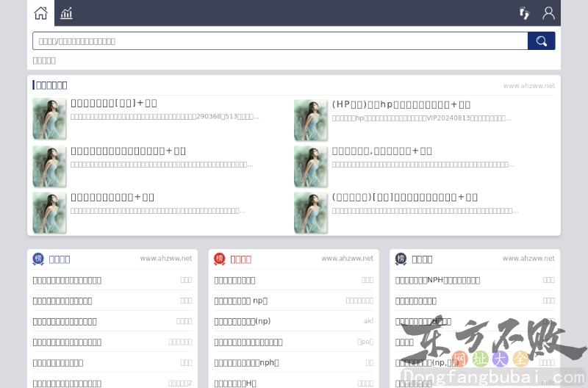Focus the book search input field
The image size is (588, 388).
pyautogui.click(x=279, y=41)
